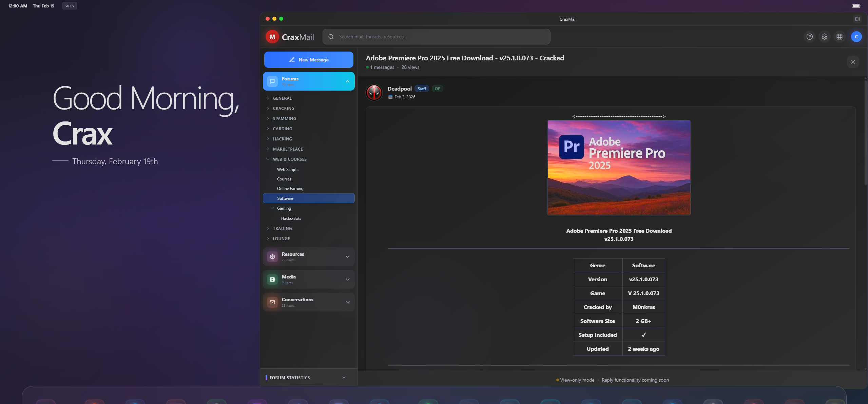Image resolution: width=868 pixels, height=404 pixels.
Task: Toggle the sidebar layout icon in title bar
Action: [857, 19]
